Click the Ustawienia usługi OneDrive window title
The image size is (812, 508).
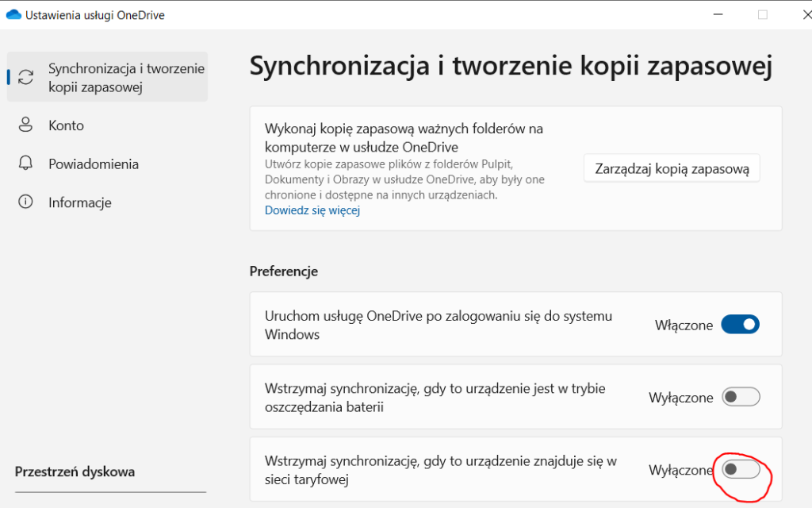coord(95,15)
